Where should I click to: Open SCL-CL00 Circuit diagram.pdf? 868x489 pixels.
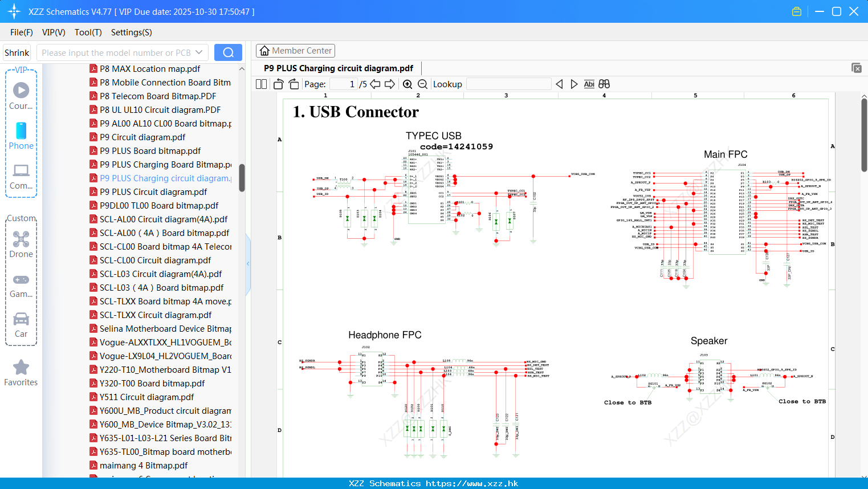(156, 260)
